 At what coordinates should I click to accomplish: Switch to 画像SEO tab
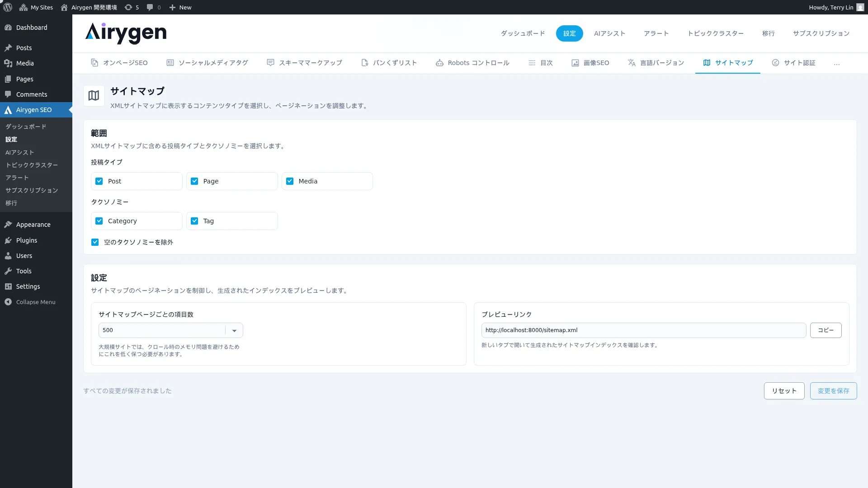click(590, 63)
